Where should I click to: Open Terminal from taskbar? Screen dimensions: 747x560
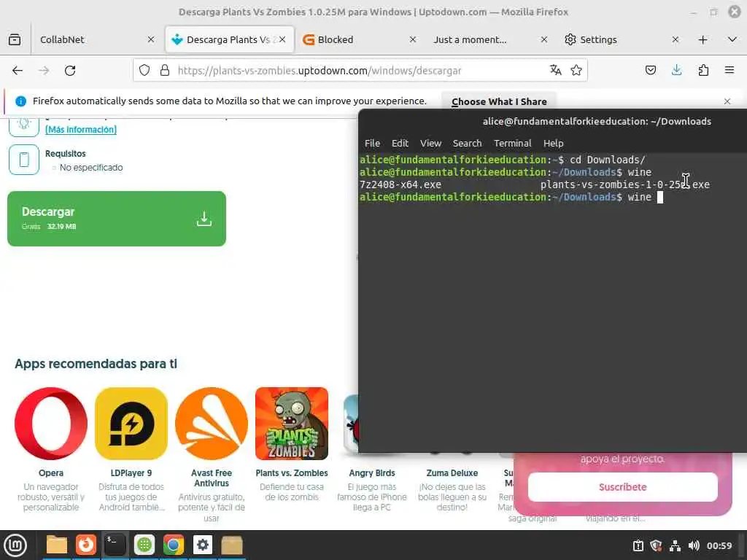click(115, 545)
